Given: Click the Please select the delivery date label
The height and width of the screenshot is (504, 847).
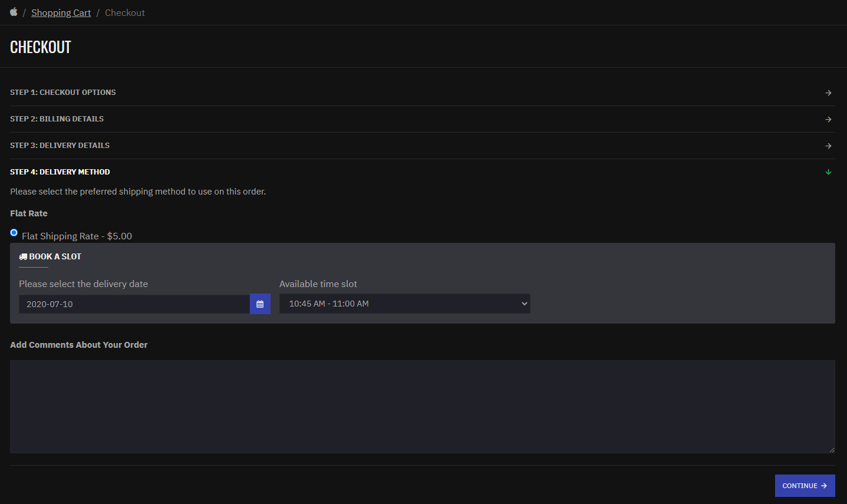Looking at the screenshot, I should pos(83,284).
